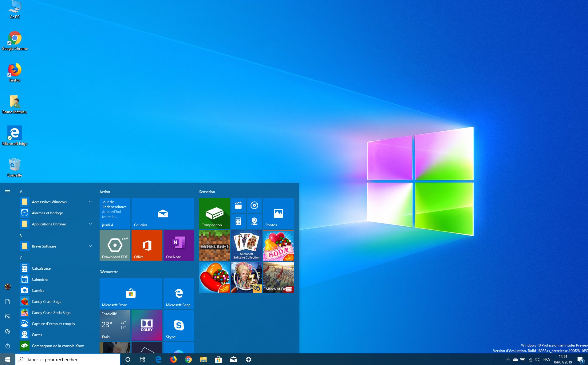Open the Xbox Compagnon tile

[x=215, y=213]
